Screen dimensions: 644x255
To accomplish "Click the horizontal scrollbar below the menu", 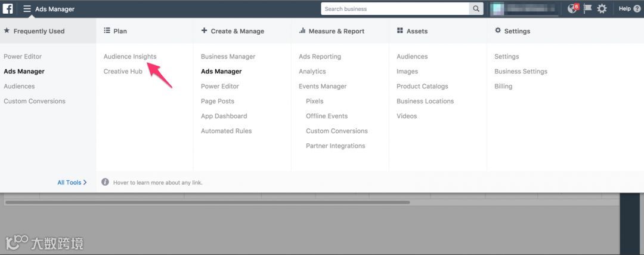I will pyautogui.click(x=208, y=202).
